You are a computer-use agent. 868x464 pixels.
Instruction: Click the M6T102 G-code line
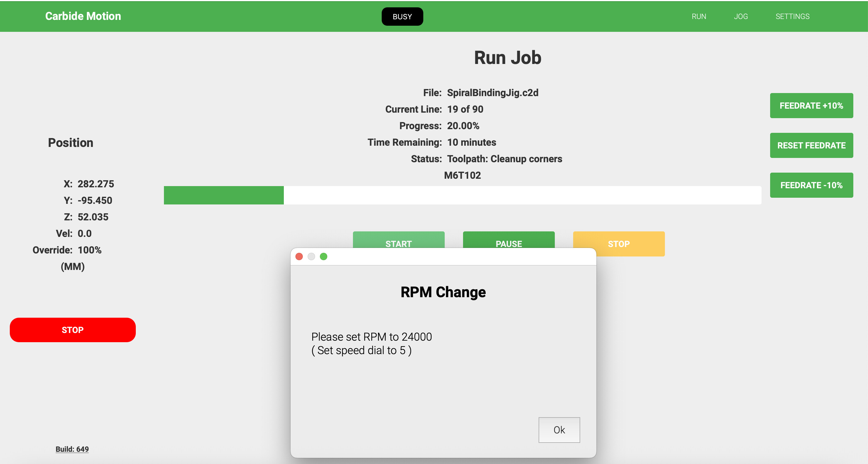pos(462,175)
